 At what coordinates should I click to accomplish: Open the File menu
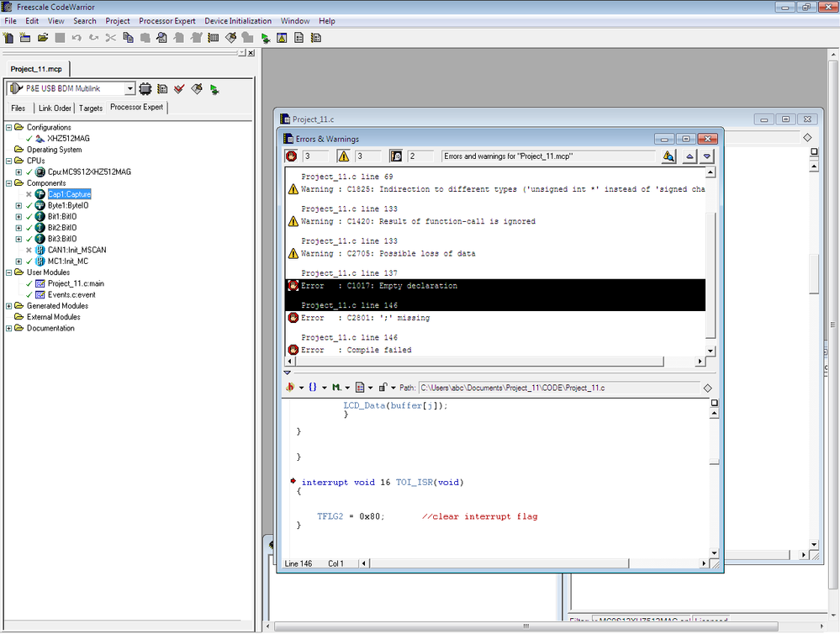click(x=10, y=21)
